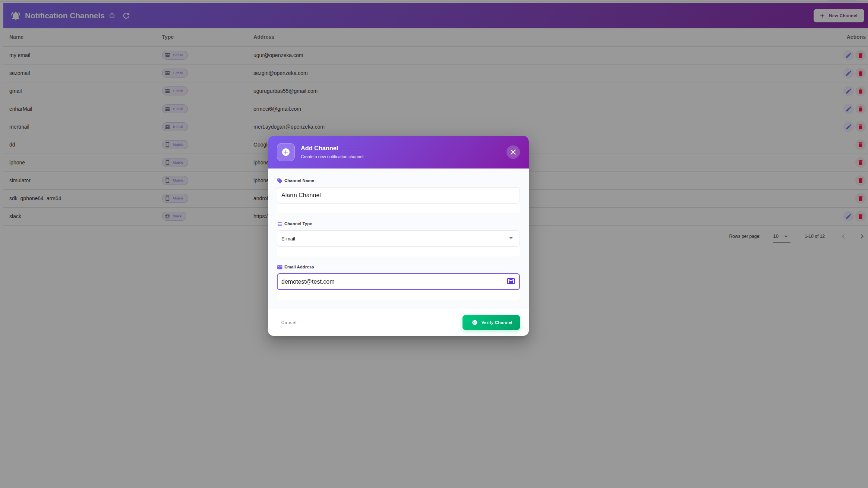Click the Cancel link in the dialog
868x488 pixels.
[289, 322]
